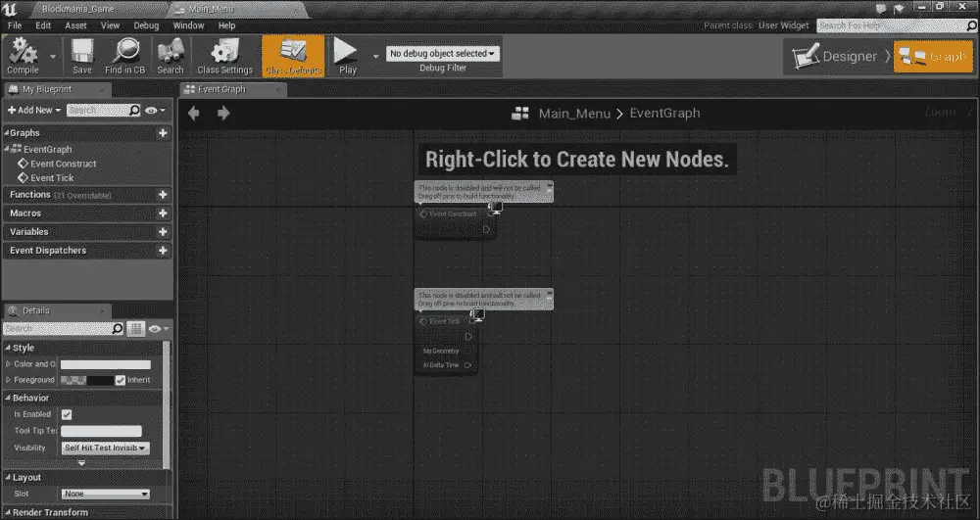Select Event Tick in tree
980x520 pixels.
52,178
